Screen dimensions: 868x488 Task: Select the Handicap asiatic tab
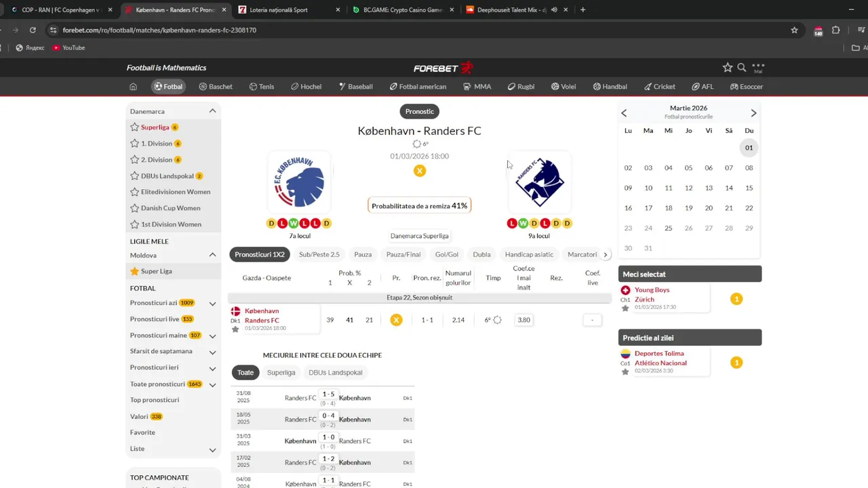tap(529, 255)
